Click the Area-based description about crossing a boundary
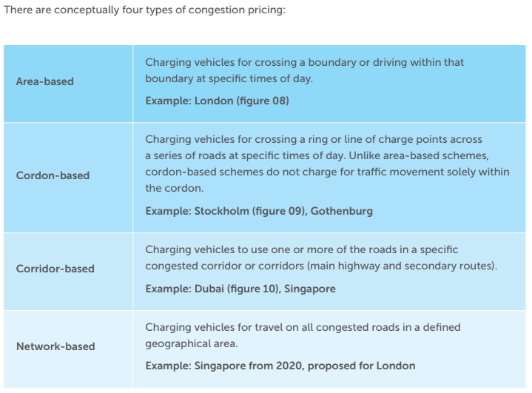This screenshot has width=532, height=393. 304,70
